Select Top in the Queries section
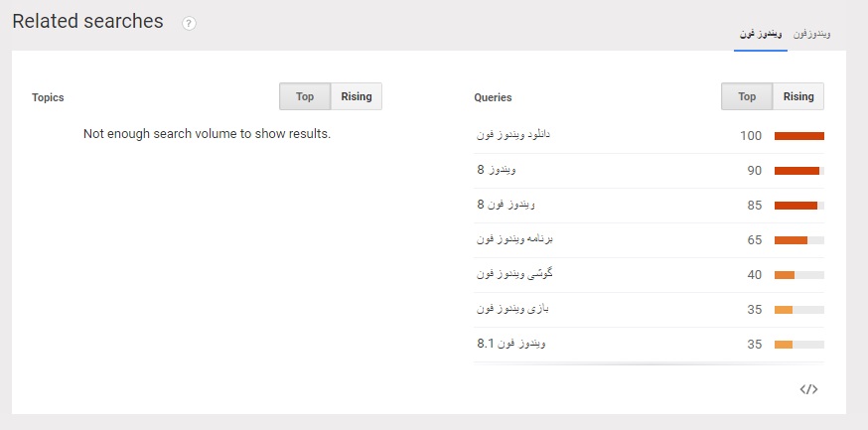The height and width of the screenshot is (430, 868). tap(747, 96)
